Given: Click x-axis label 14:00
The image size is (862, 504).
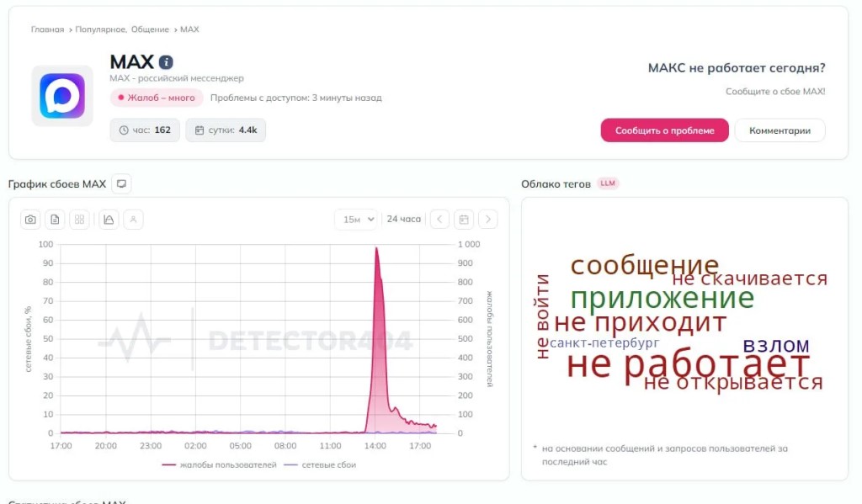Looking at the screenshot, I should [x=375, y=446].
